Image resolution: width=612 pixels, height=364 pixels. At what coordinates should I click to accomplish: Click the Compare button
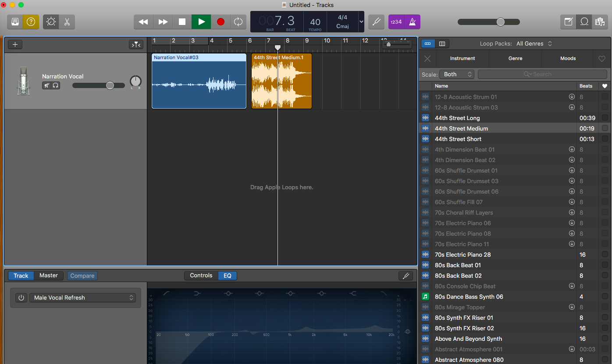pyautogui.click(x=82, y=276)
